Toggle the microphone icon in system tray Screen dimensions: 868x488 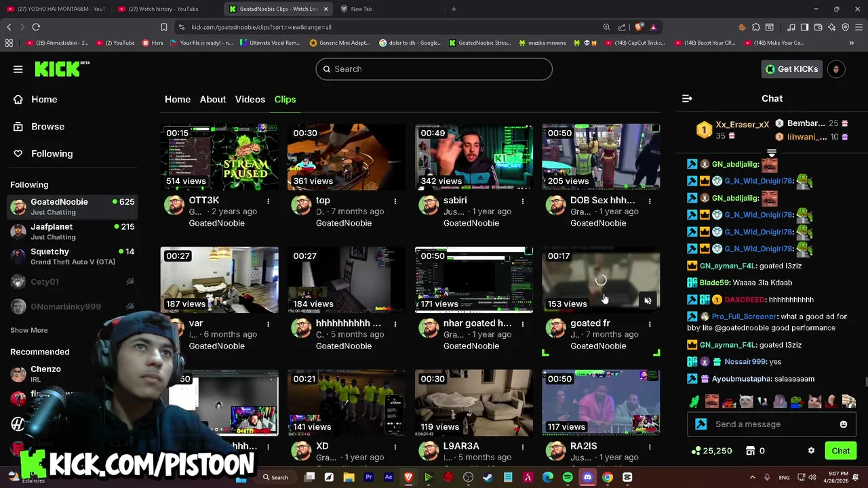(x=767, y=477)
